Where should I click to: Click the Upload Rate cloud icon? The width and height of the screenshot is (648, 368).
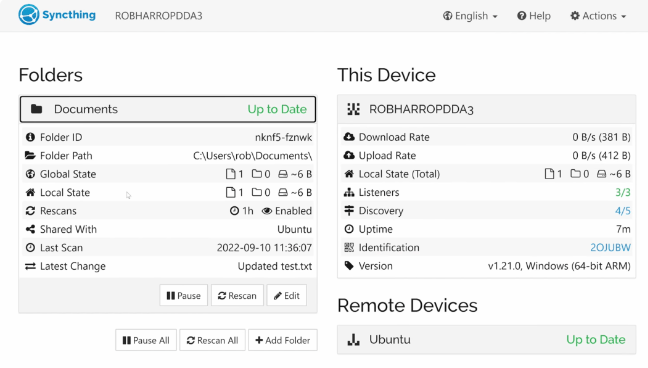[x=349, y=155]
